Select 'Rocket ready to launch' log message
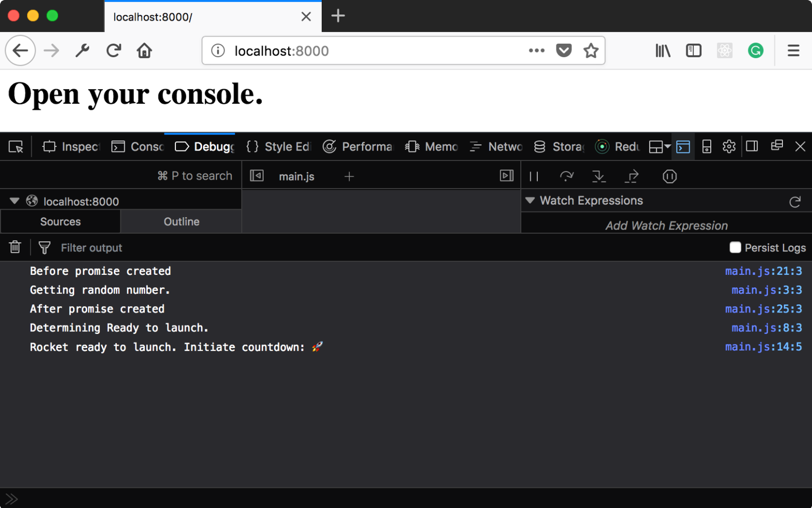The height and width of the screenshot is (508, 812). 176,347
